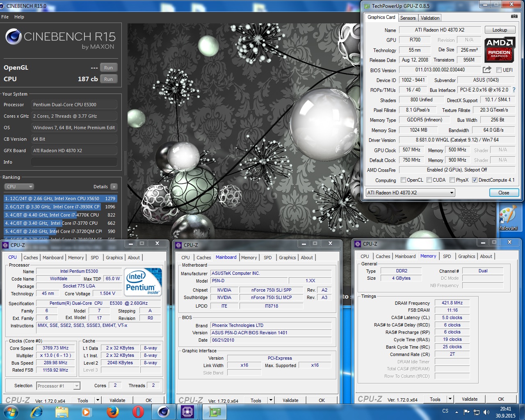Image resolution: width=525 pixels, height=420 pixels.
Task: Click the BIOS version share icon in GPU-Z
Action: [x=487, y=70]
